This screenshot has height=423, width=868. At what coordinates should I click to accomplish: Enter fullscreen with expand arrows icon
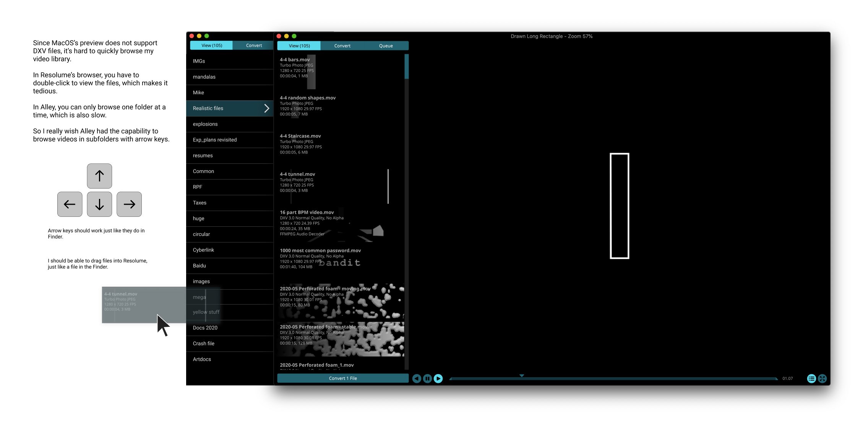(x=822, y=378)
